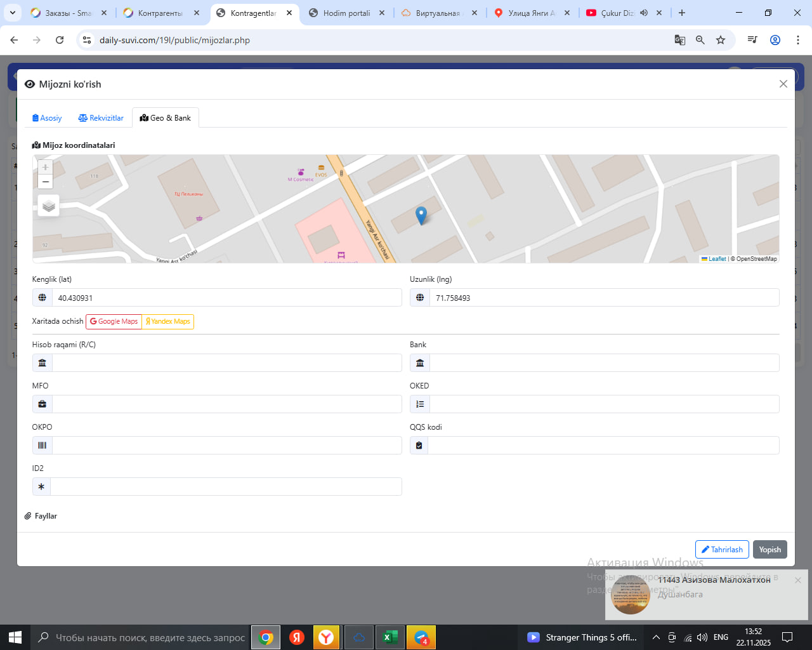Screen dimensions: 812x650
Task: Switch to the Asosiy tab
Action: point(47,118)
